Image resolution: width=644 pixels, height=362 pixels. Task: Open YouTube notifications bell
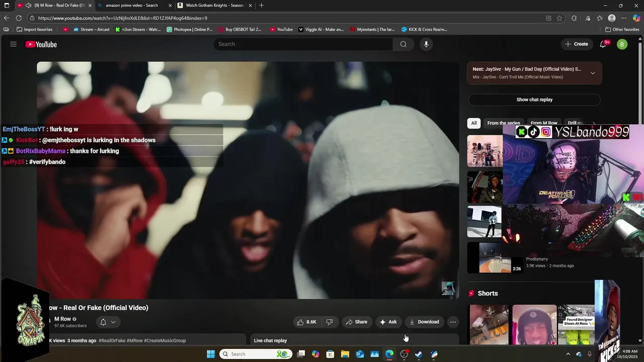point(603,44)
